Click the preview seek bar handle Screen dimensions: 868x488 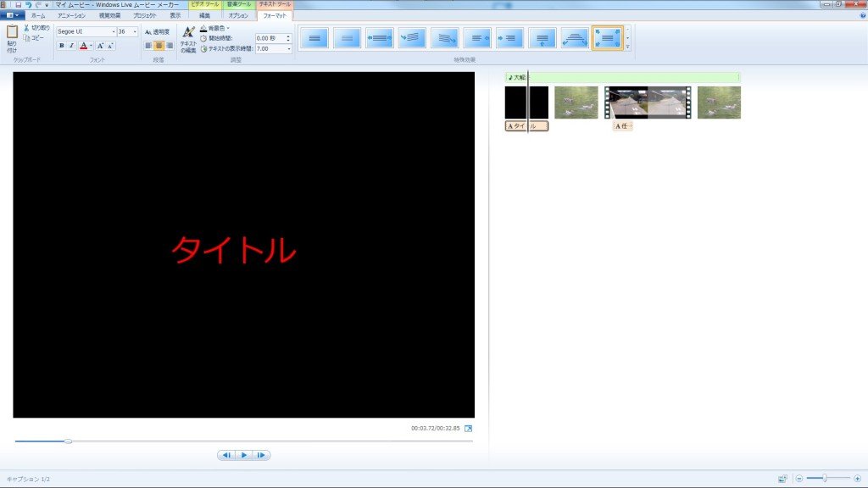pos(68,441)
